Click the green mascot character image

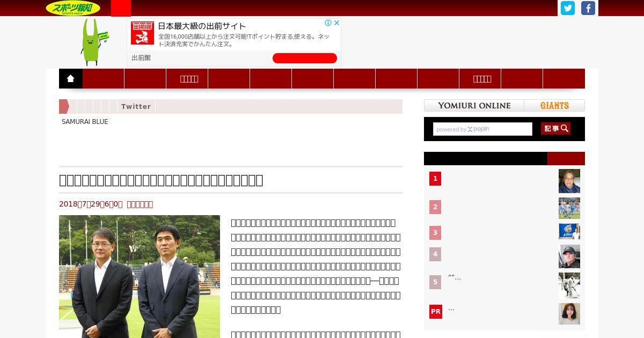94,42
